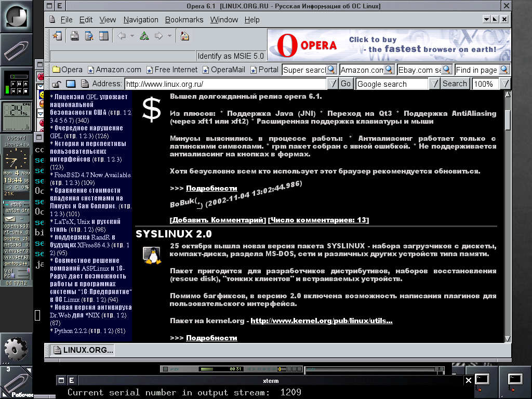Screen dimensions: 532x399
Task: Open the zoom 100% dropdown arrow
Action: click(x=505, y=84)
